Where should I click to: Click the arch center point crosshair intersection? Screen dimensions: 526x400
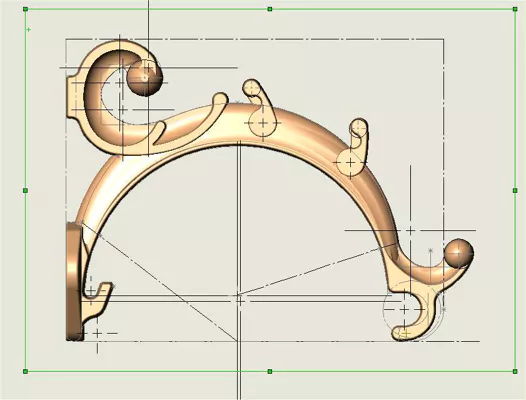239,295
